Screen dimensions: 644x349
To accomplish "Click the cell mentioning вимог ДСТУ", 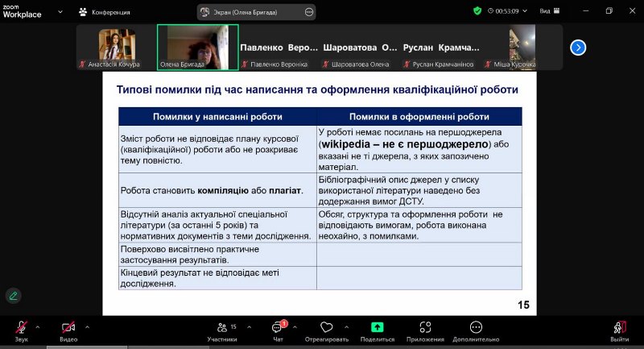I will tap(419, 190).
